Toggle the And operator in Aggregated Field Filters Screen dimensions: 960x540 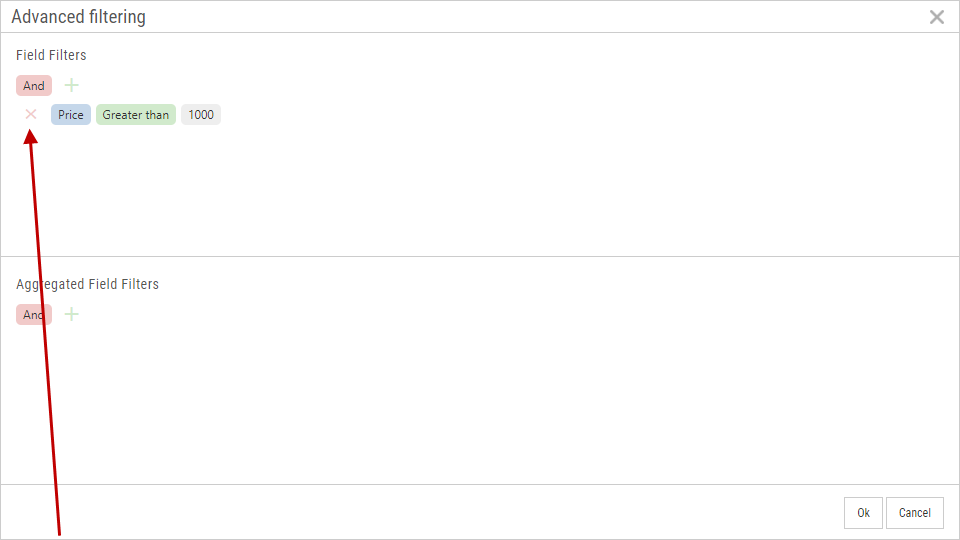tap(34, 315)
